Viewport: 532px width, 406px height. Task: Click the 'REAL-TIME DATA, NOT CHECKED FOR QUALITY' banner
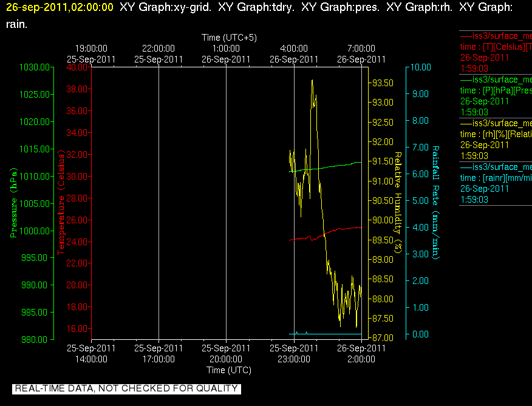[x=126, y=388]
